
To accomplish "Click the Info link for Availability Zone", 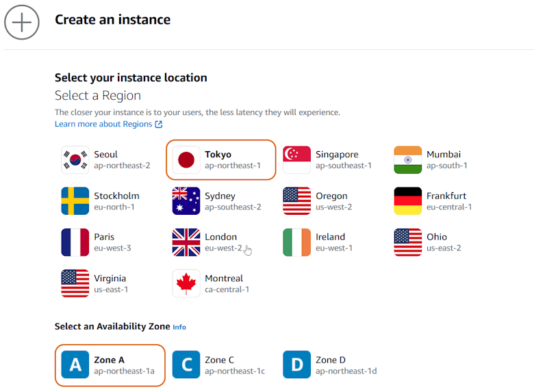I will pyautogui.click(x=179, y=327).
